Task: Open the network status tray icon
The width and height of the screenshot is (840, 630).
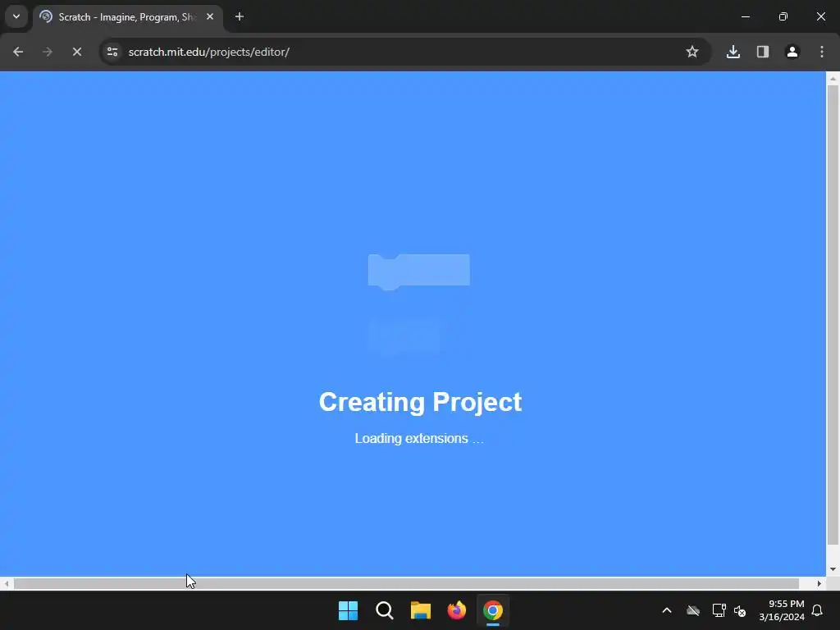Action: 719,610
